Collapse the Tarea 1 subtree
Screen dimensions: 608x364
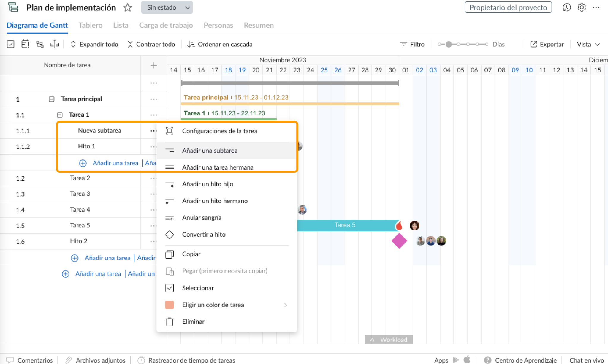pos(60,115)
